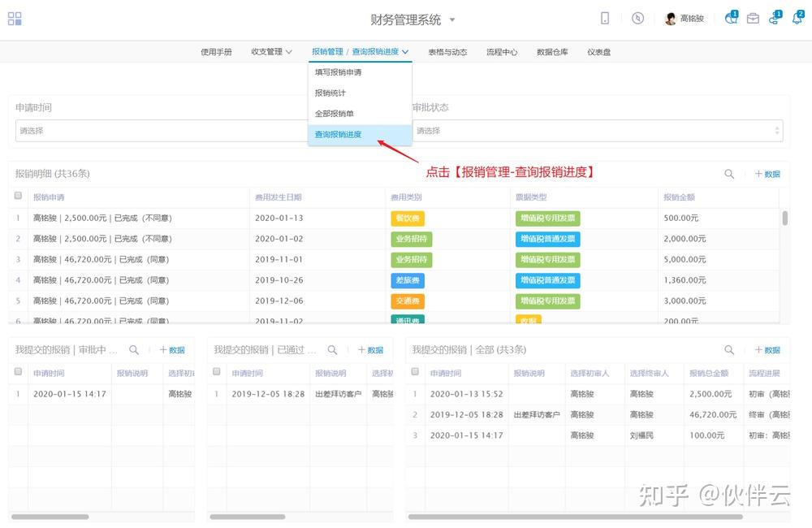The width and height of the screenshot is (812, 528).
Task: Select the date cell 2019-10-26
Action: coord(279,280)
